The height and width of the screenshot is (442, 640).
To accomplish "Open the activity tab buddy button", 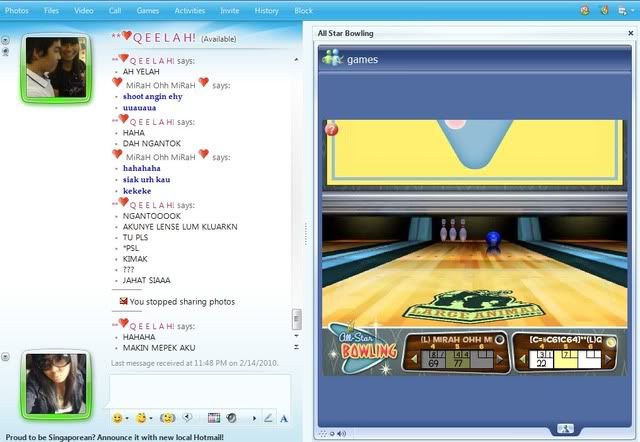I will [x=566, y=429].
